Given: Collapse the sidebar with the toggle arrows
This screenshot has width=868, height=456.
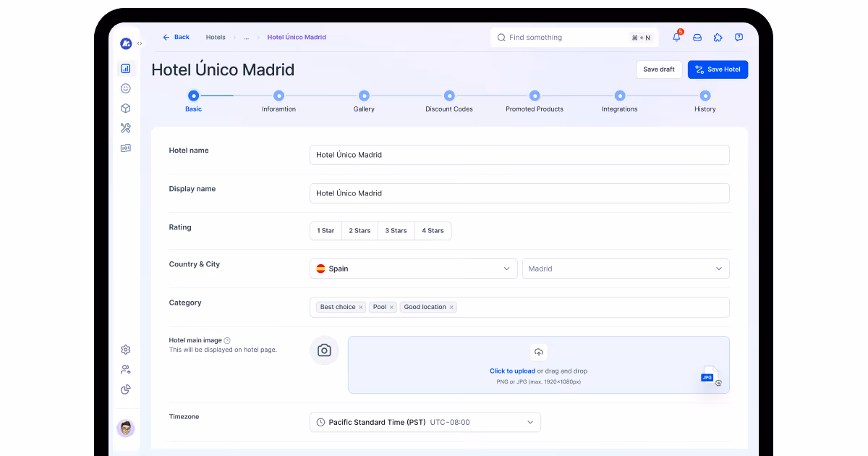Looking at the screenshot, I should tap(140, 43).
